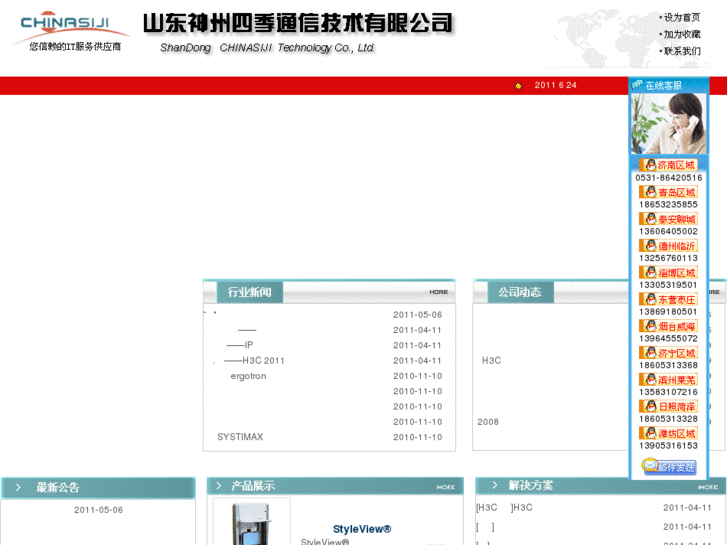Click the 日照菏泽 QQ chat icon

click(668, 407)
